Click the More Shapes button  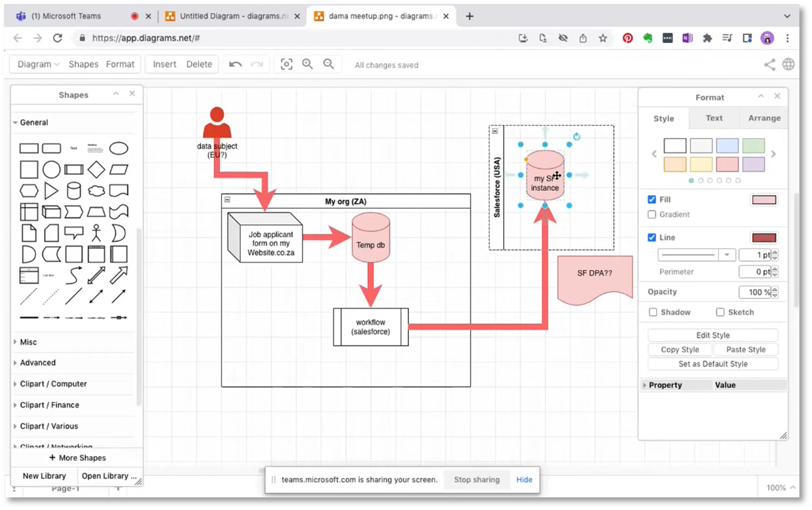click(77, 458)
